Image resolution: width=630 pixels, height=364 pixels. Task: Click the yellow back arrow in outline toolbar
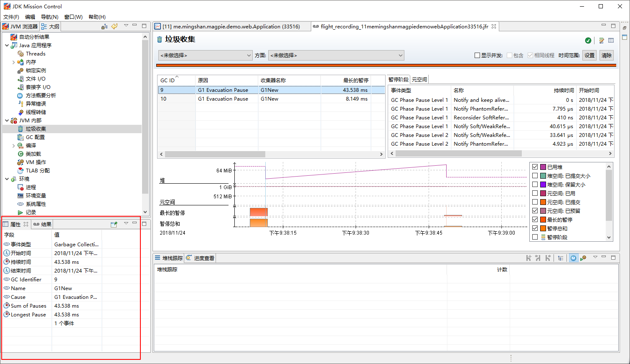(x=114, y=26)
